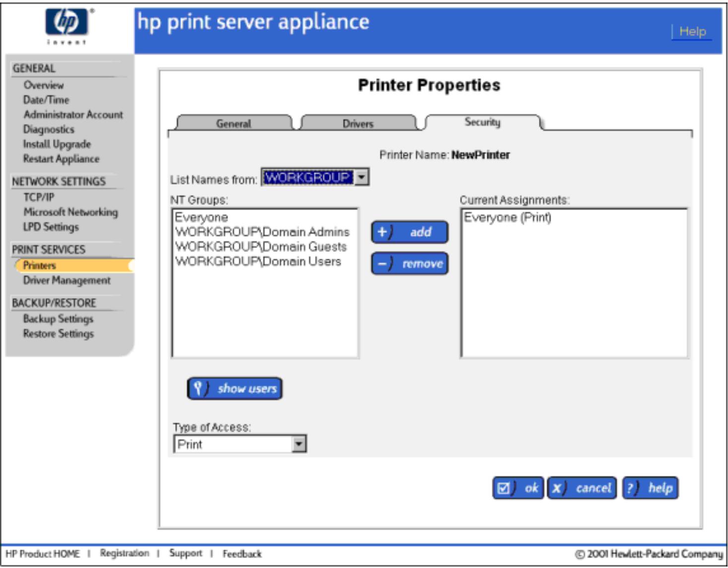Viewport: 728px width, 568px height.
Task: Select Printers in Print Services
Action: [74, 265]
